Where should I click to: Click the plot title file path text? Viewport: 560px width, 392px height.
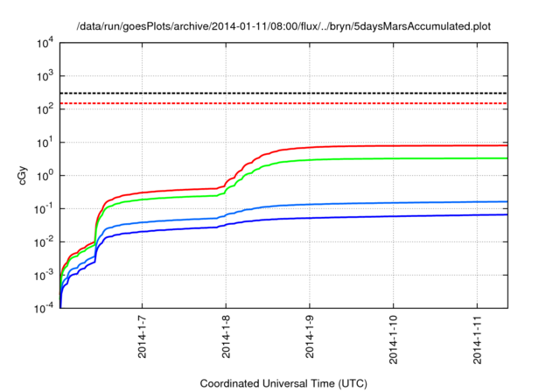click(283, 26)
